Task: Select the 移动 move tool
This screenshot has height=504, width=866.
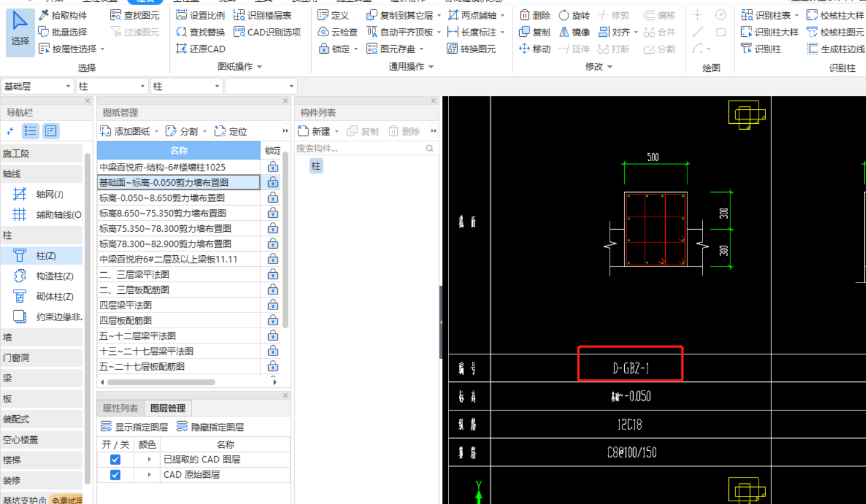Action: [x=535, y=49]
